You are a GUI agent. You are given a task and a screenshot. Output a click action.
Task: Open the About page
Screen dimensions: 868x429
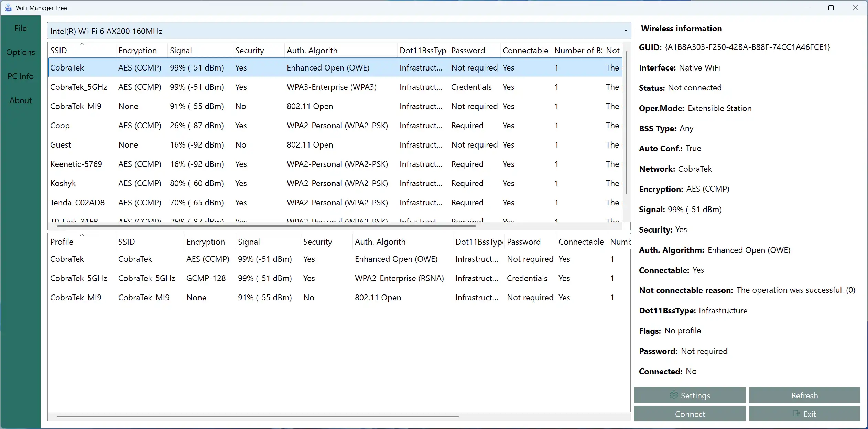click(x=21, y=100)
